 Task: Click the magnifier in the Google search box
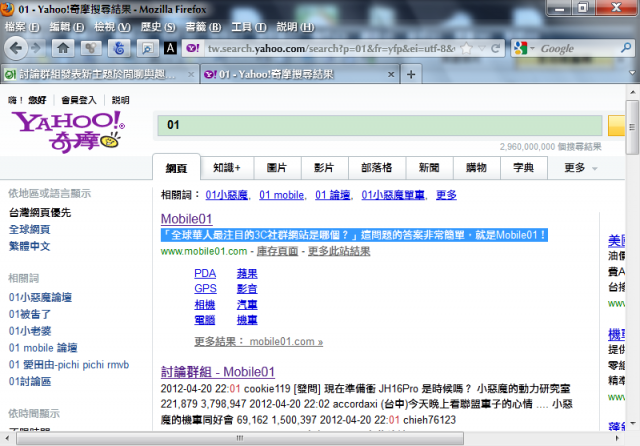pyautogui.click(x=626, y=48)
